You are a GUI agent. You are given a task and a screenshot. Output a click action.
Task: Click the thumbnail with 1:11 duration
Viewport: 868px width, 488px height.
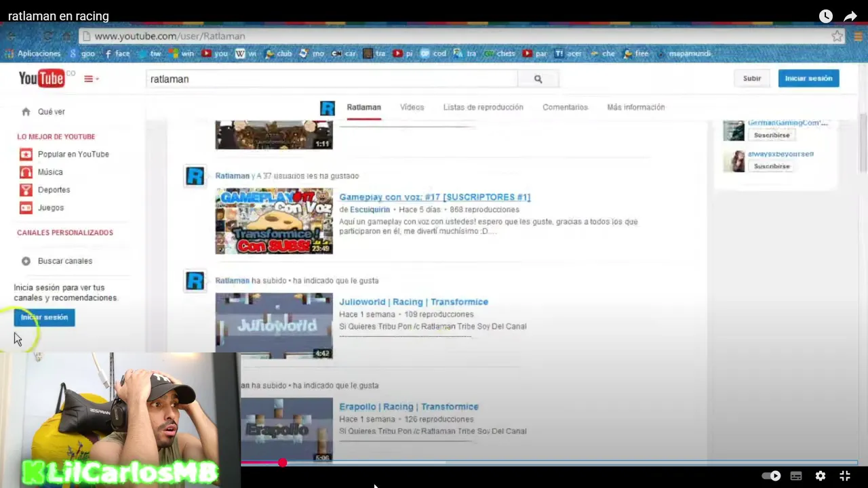coord(274,135)
